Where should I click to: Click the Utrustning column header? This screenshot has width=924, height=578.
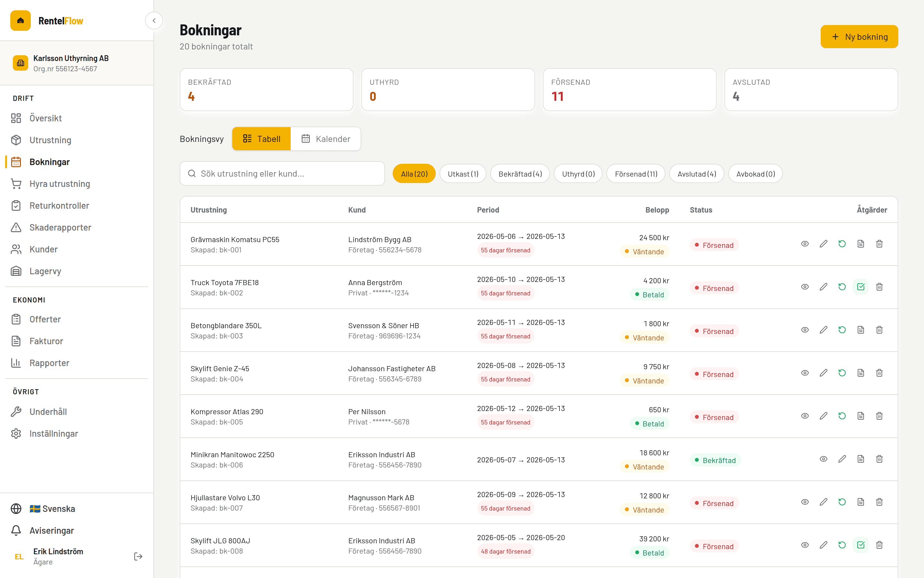click(x=209, y=210)
